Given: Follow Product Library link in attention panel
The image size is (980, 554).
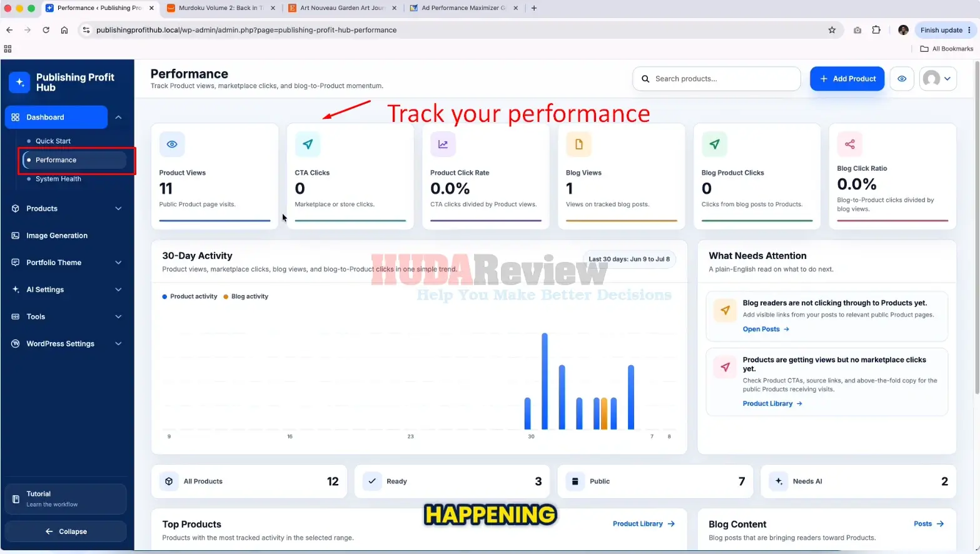Looking at the screenshot, I should 772,403.
